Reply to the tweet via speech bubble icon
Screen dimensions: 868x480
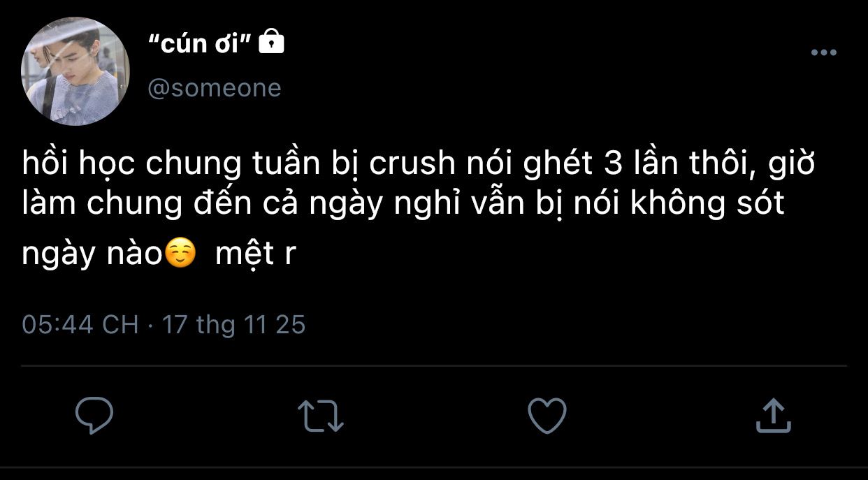point(94,416)
